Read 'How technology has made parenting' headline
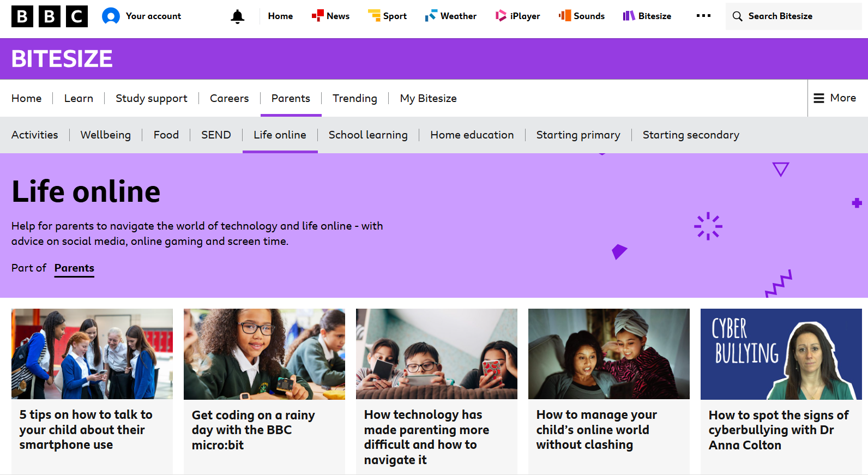This screenshot has width=868, height=475. [x=427, y=437]
